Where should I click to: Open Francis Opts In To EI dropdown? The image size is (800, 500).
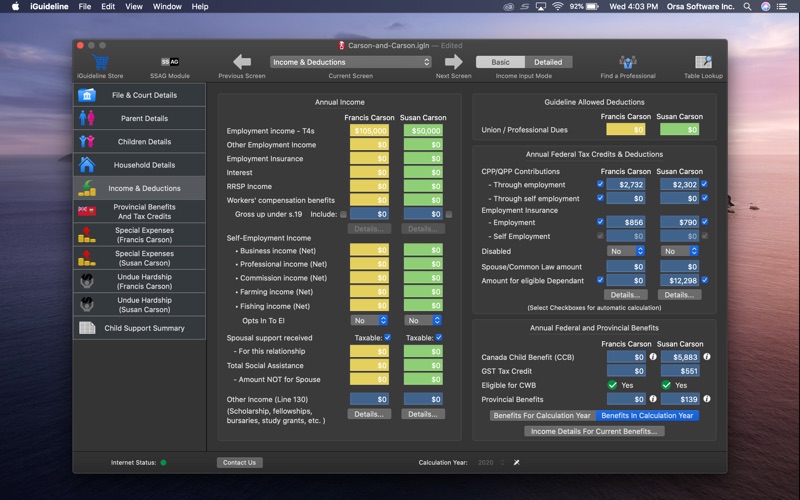(369, 320)
